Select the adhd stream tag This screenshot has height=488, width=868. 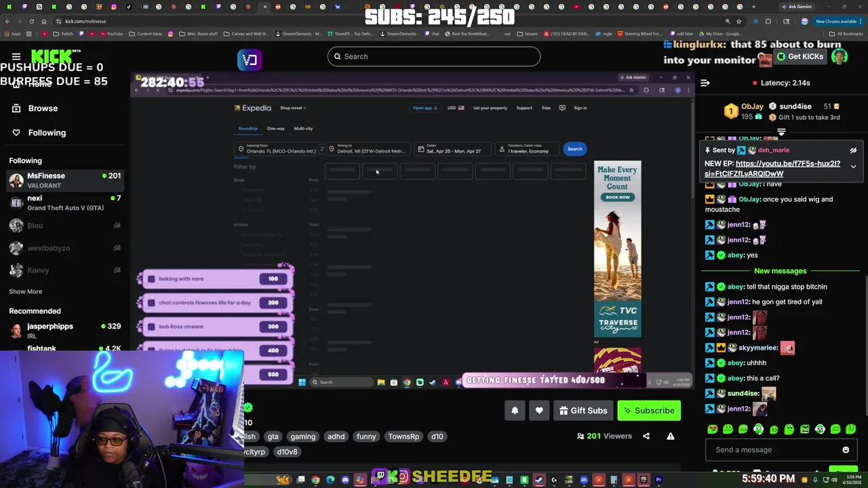tap(336, 437)
